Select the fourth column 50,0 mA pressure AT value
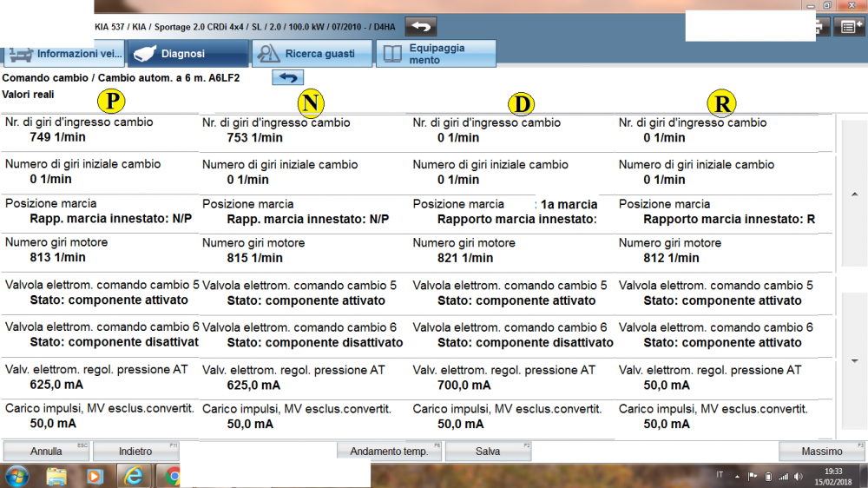 [667, 385]
